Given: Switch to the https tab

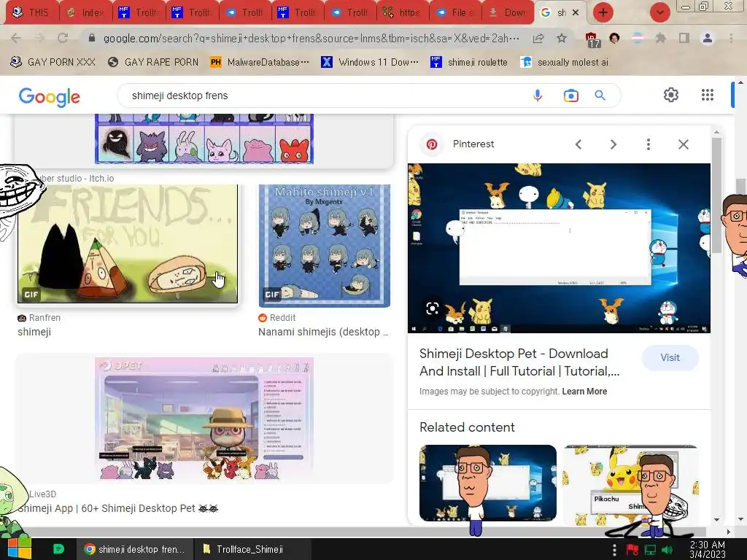Looking at the screenshot, I should tap(402, 12).
